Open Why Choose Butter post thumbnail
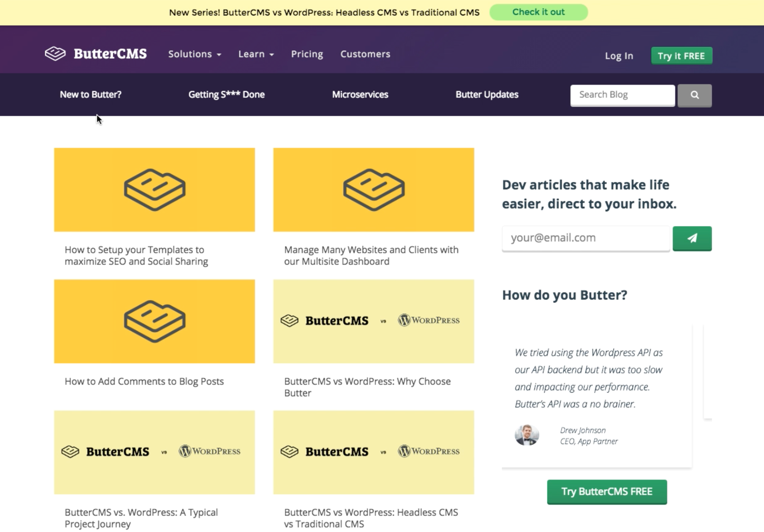The image size is (764, 532). 374,321
